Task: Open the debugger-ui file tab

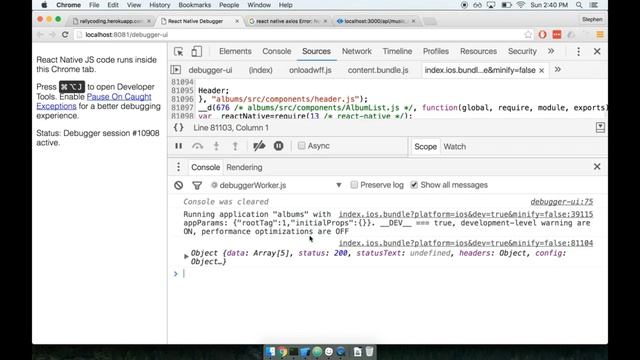Action: pyautogui.click(x=210, y=70)
